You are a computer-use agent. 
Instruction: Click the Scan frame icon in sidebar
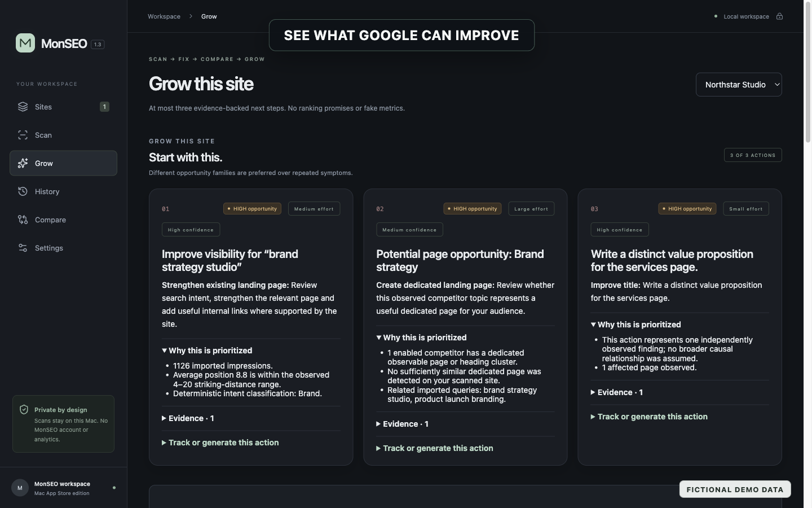(23, 135)
